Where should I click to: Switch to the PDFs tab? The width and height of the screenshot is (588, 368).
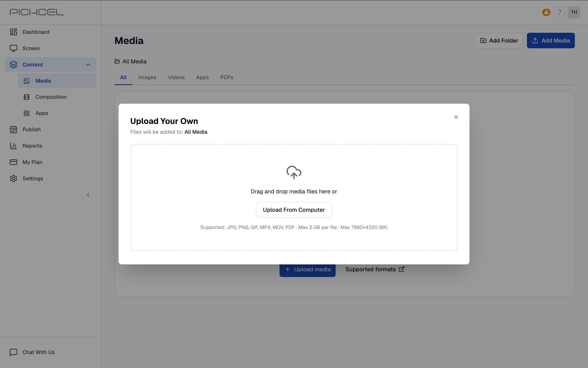[227, 77]
